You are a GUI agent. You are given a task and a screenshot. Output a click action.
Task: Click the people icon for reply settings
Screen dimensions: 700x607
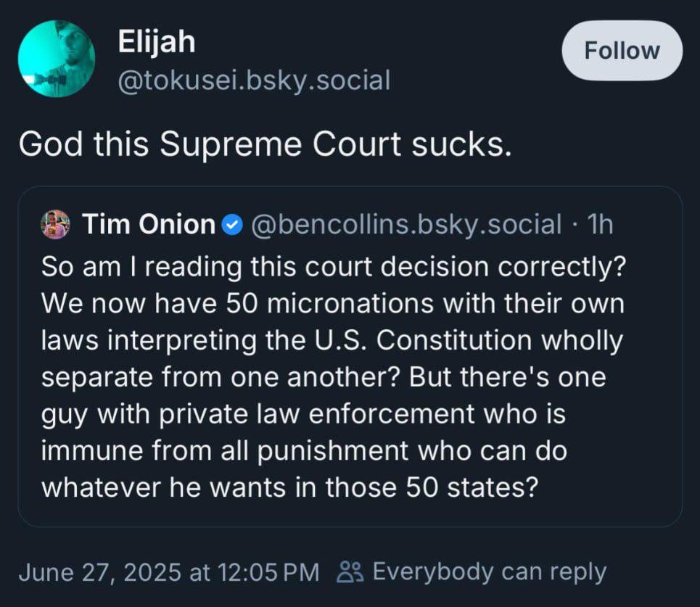pos(350,572)
